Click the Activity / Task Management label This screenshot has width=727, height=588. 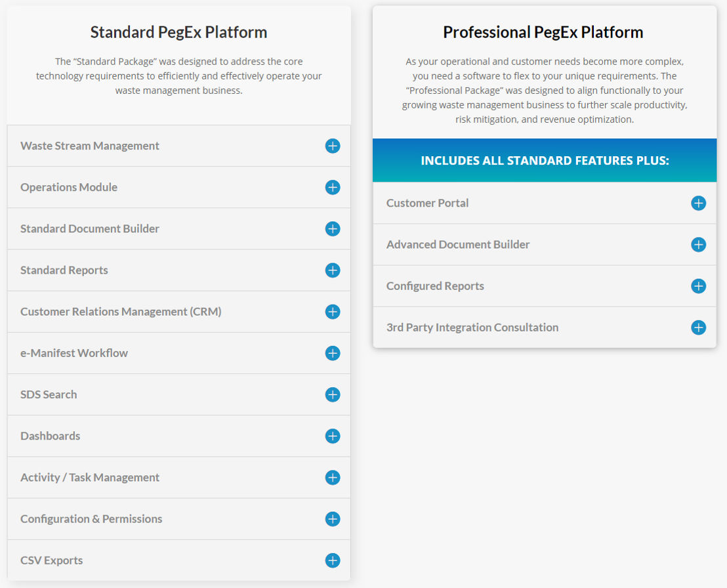(x=89, y=478)
